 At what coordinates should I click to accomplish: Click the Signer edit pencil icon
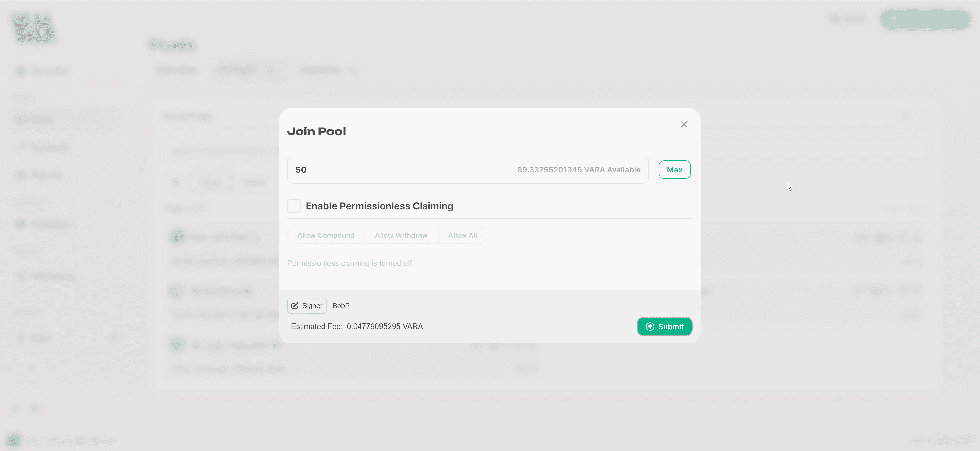click(x=295, y=306)
